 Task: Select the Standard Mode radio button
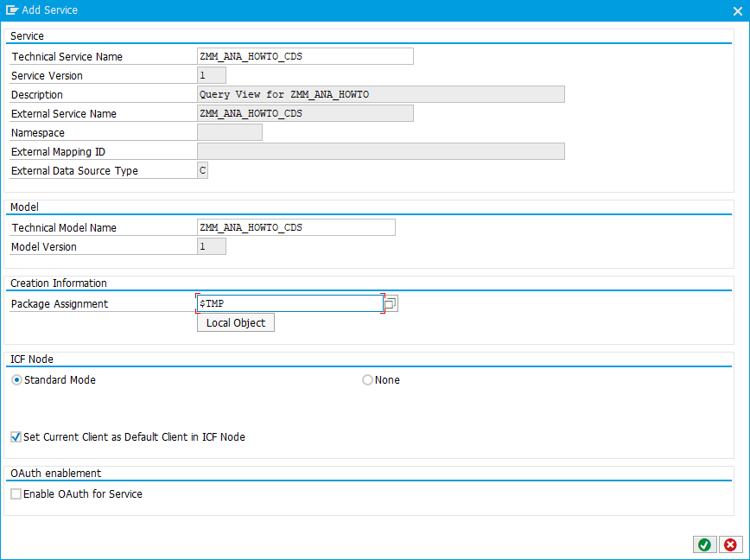[16, 380]
